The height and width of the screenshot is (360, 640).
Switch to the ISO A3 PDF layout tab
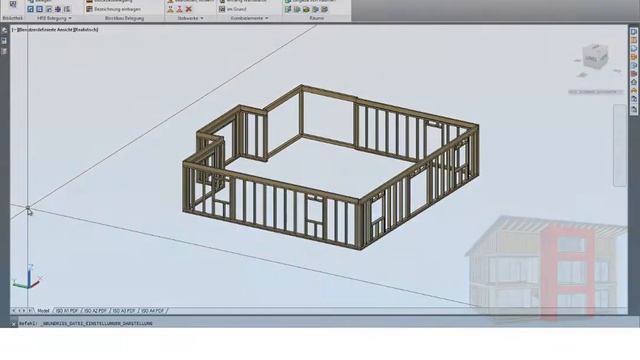pos(124,311)
